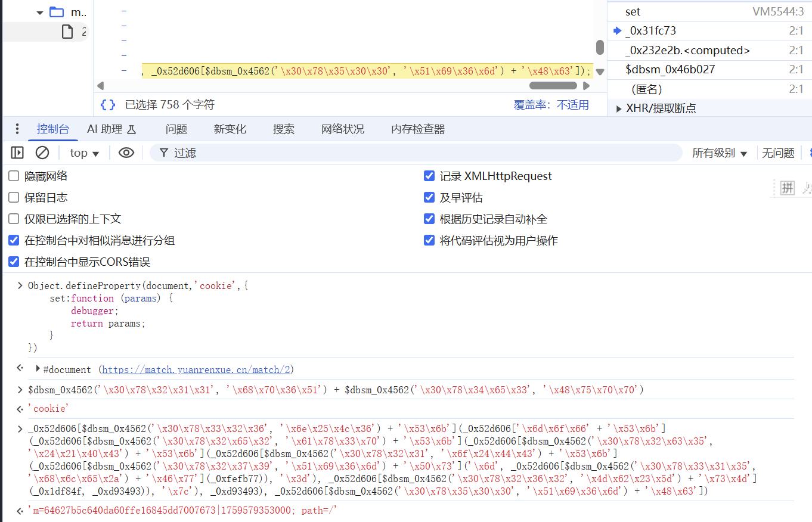Click the 过滤 console filter input
This screenshot has width=812, height=522.
416,153
